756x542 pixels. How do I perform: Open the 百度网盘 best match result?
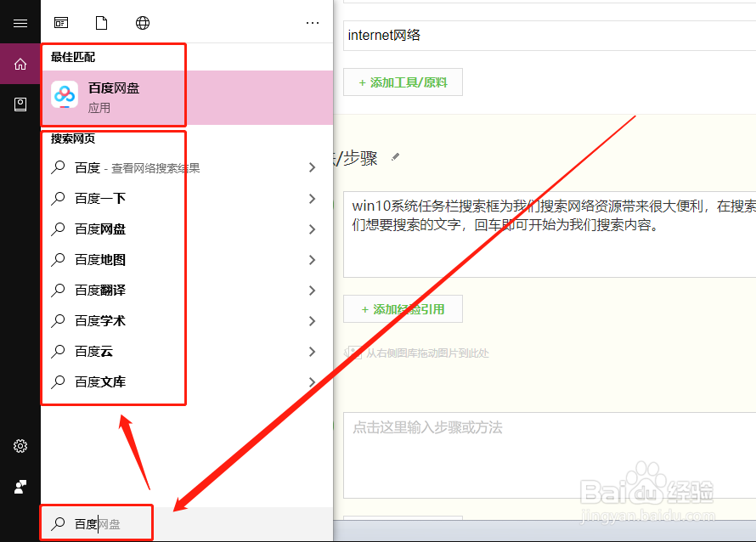pyautogui.click(x=187, y=98)
